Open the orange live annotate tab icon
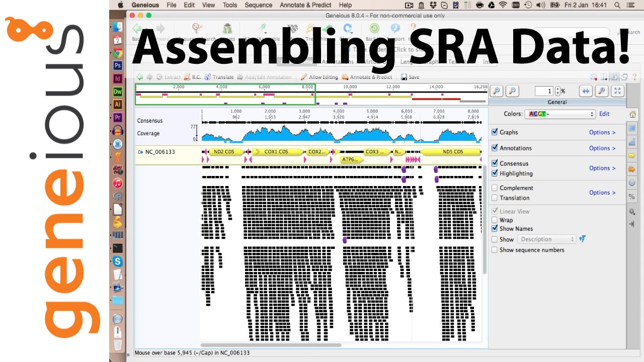 click(x=632, y=169)
